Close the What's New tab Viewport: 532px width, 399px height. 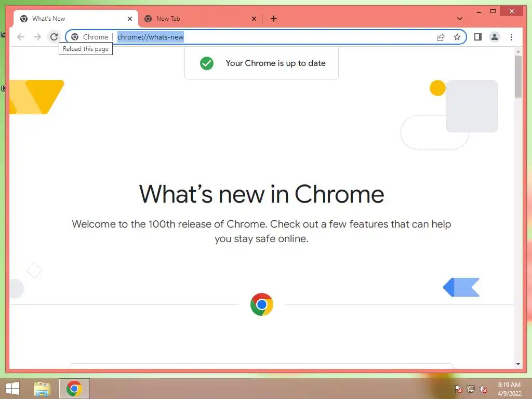(x=129, y=19)
